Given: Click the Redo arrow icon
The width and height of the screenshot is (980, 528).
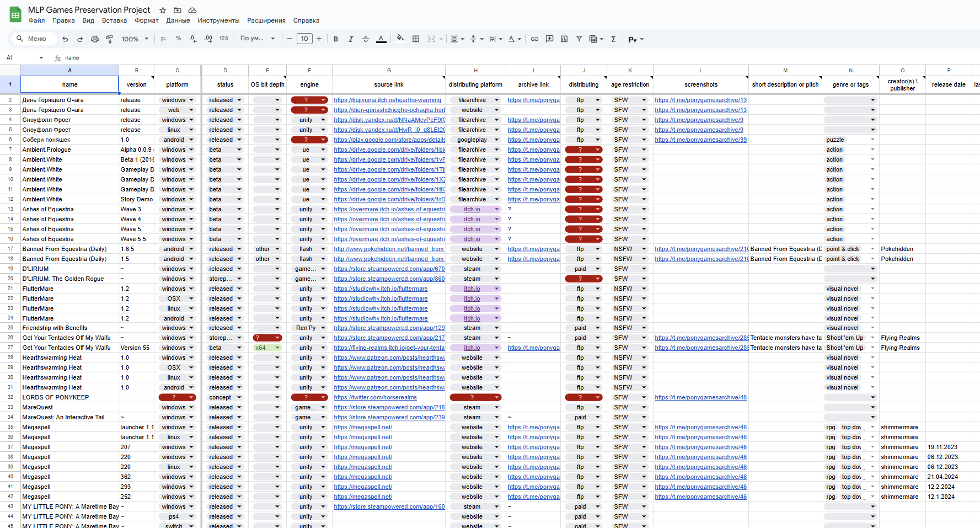Looking at the screenshot, I should click(80, 39).
